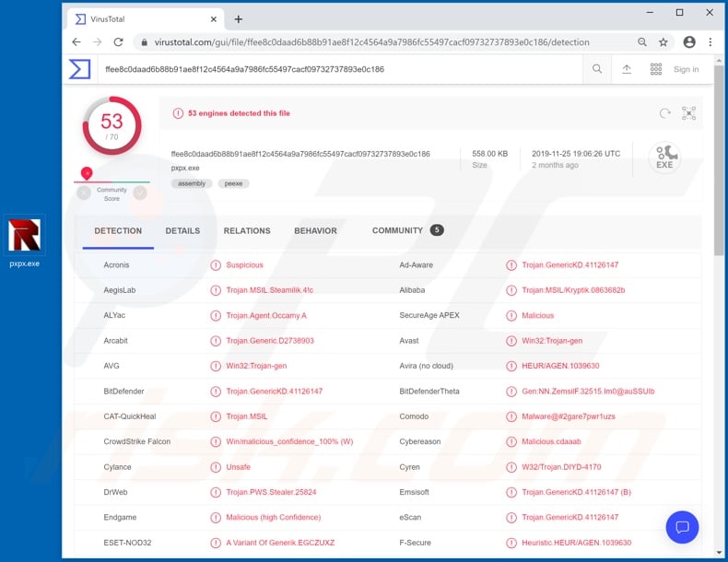Click 'Trojan.PWS.Stealer.25824' DrWeb result

coord(271,492)
